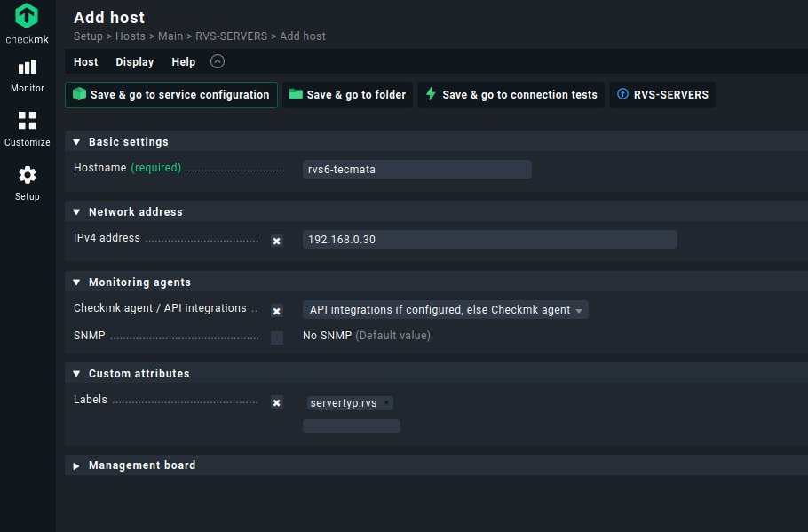The height and width of the screenshot is (532, 808).
Task: Open the Setup gear menu
Action: pyautogui.click(x=28, y=183)
